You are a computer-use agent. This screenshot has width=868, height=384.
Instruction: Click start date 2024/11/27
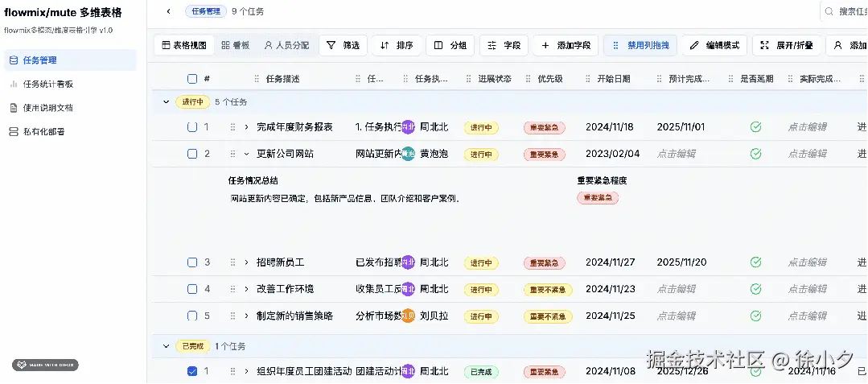coord(611,262)
